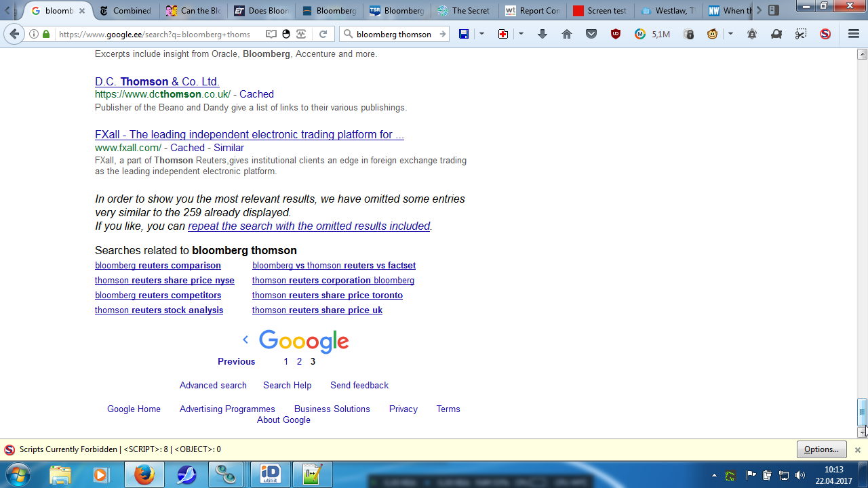Open 'bloomberg reuters comparison' related search
Viewport: 868px width, 488px height.
coord(158,265)
